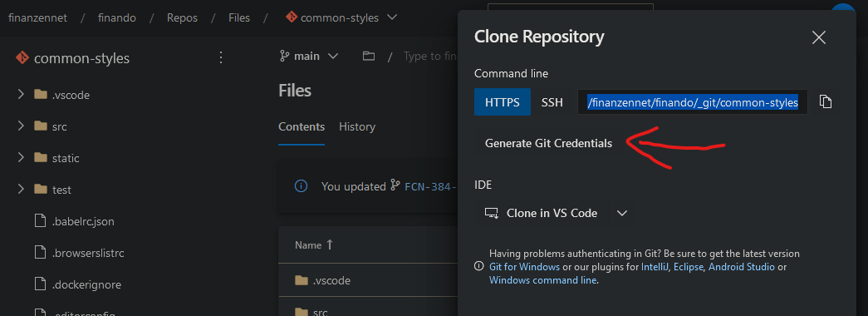Click the monitor icon of Clone in VS Code

coord(492,213)
